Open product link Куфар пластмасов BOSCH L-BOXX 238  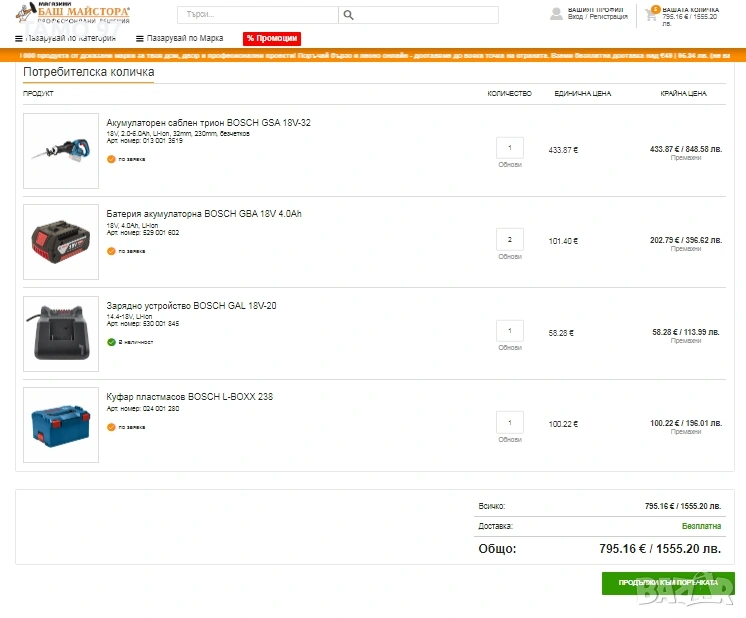(x=189, y=397)
